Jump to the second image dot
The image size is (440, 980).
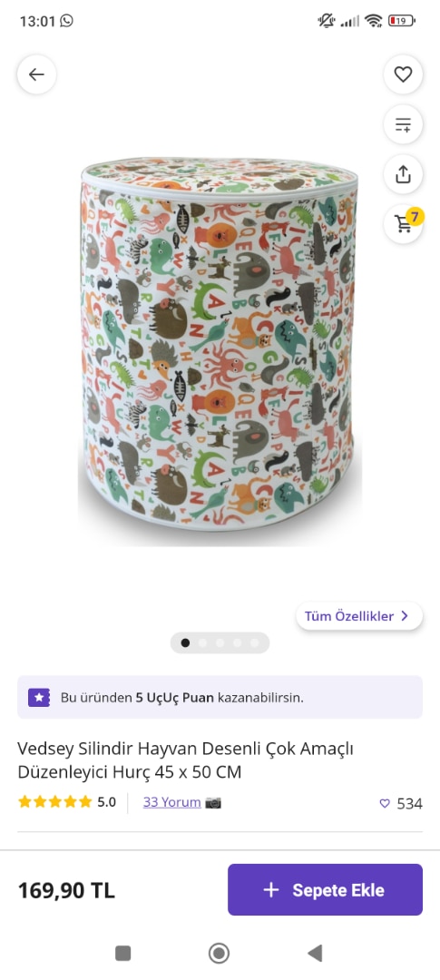point(202,642)
